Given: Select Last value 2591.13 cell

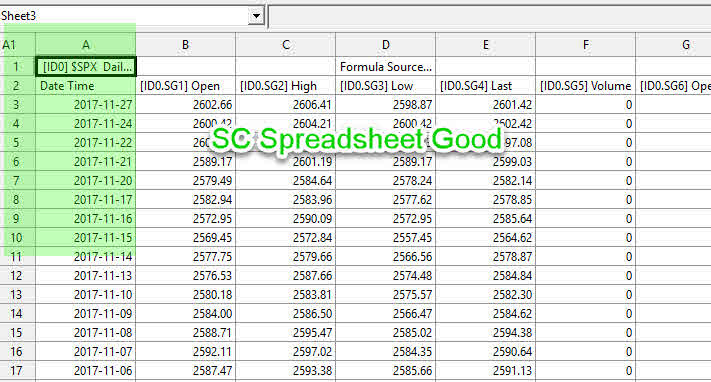Looking at the screenshot, I should click(x=486, y=371).
